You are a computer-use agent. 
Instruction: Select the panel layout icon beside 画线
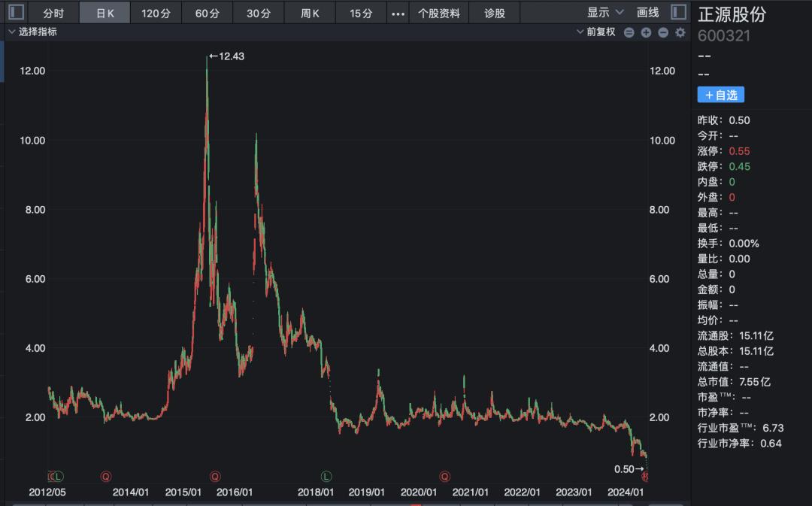click(x=677, y=12)
